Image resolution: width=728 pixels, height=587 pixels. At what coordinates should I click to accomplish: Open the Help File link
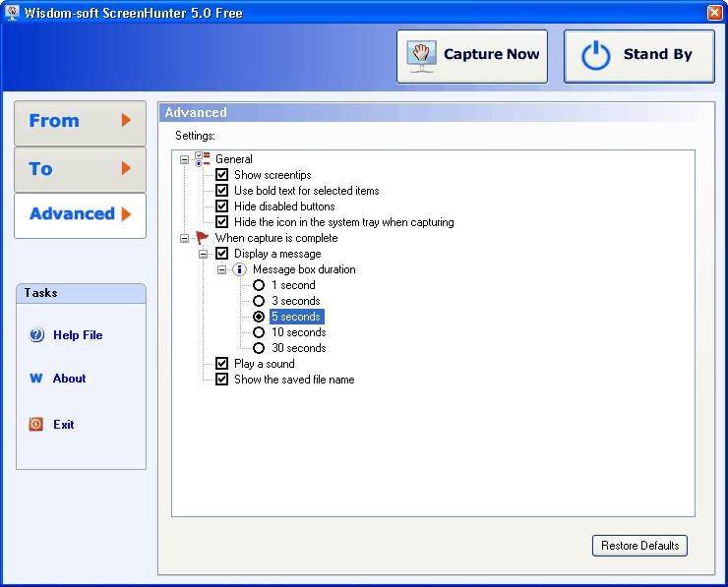tap(78, 335)
